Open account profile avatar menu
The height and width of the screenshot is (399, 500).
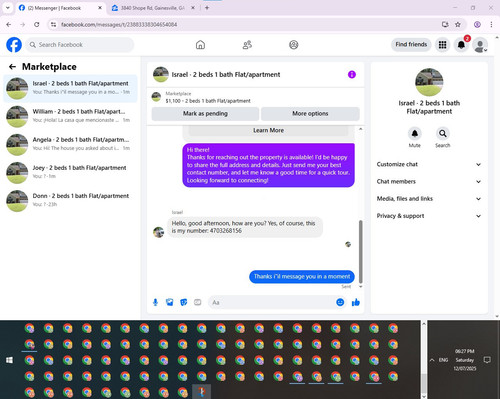(x=480, y=45)
